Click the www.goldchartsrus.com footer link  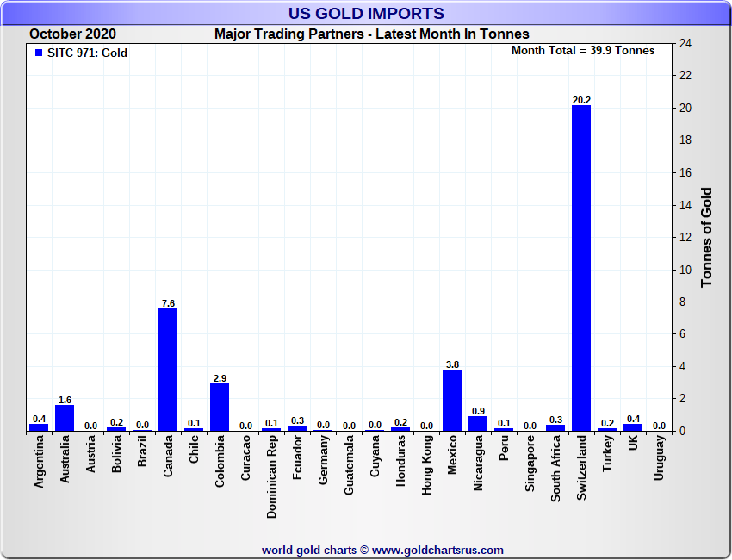tap(437, 550)
